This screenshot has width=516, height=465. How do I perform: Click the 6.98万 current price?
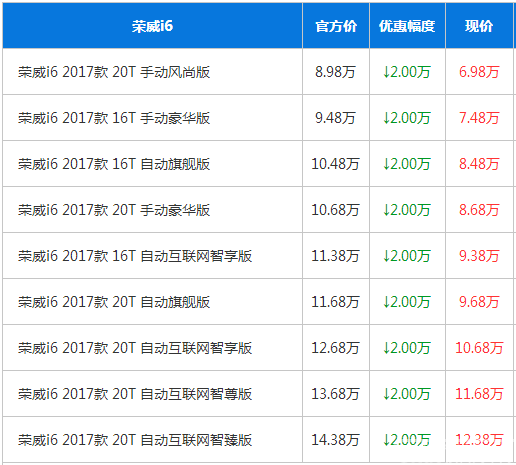pyautogui.click(x=479, y=72)
